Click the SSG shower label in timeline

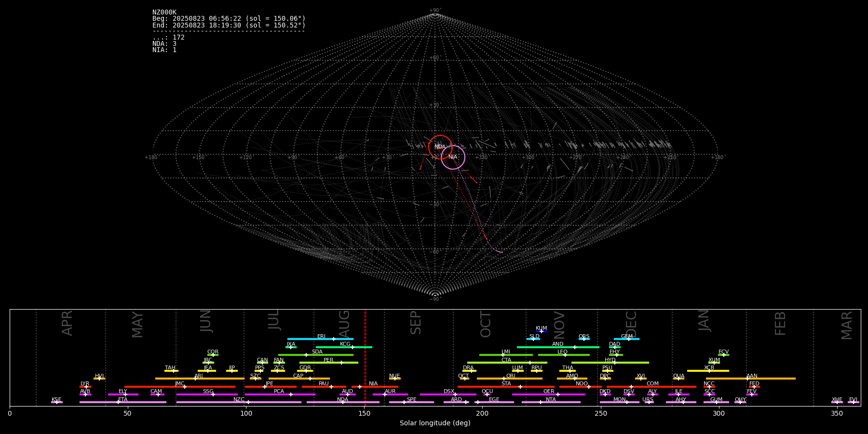208,392
